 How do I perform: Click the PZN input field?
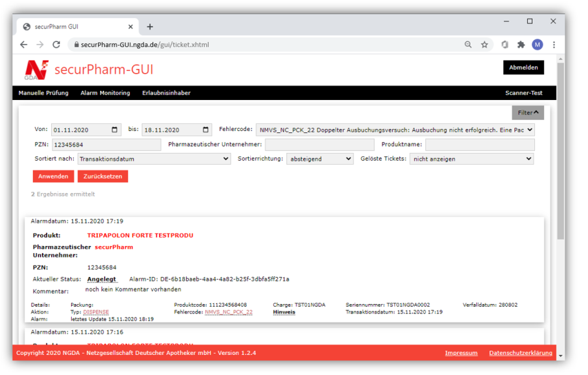pyautogui.click(x=107, y=145)
